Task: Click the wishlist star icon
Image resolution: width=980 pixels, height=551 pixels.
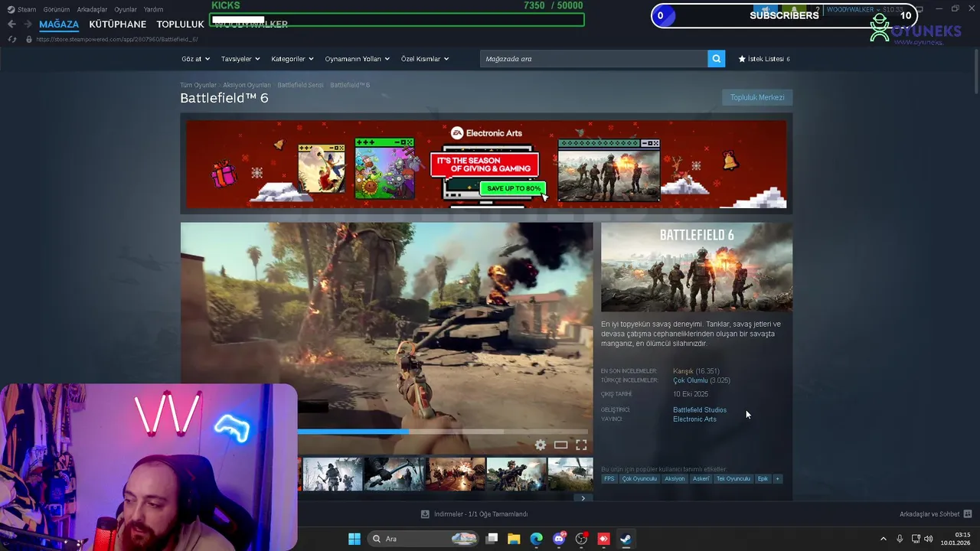Action: pyautogui.click(x=742, y=59)
